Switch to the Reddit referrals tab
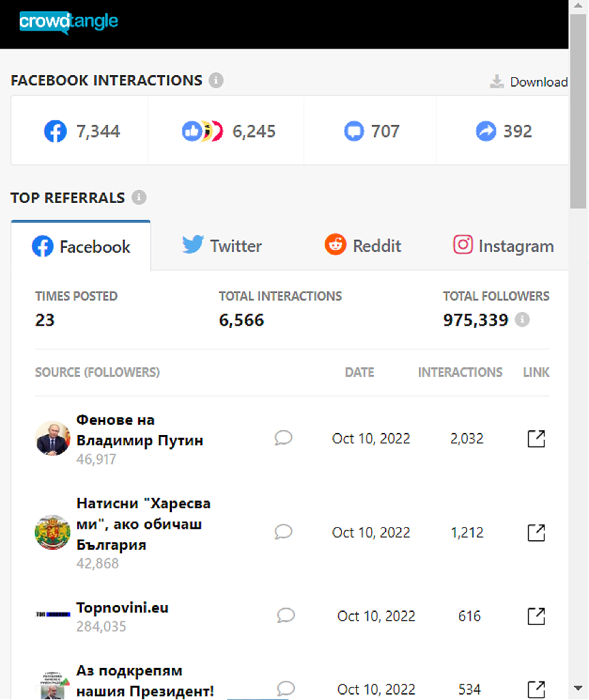589x700 pixels. (362, 246)
